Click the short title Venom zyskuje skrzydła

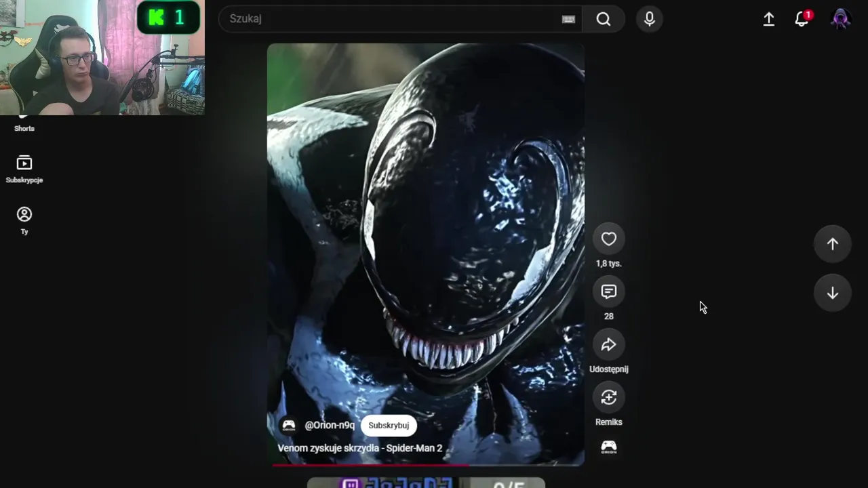click(x=360, y=448)
